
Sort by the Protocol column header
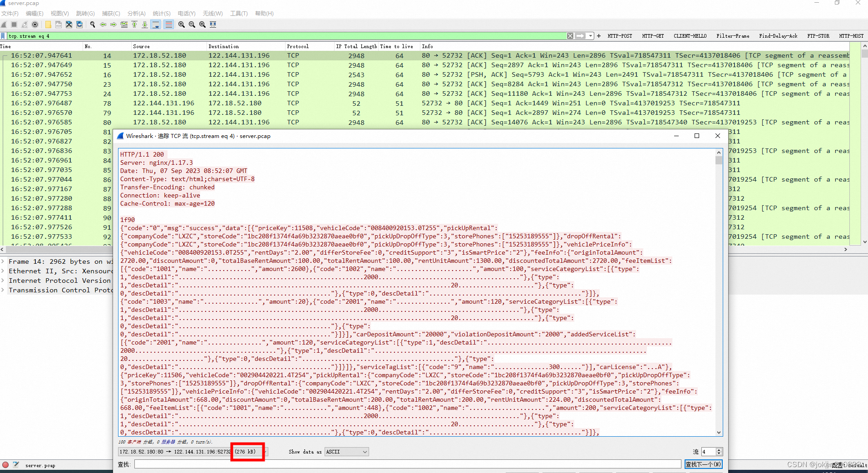tap(309, 46)
